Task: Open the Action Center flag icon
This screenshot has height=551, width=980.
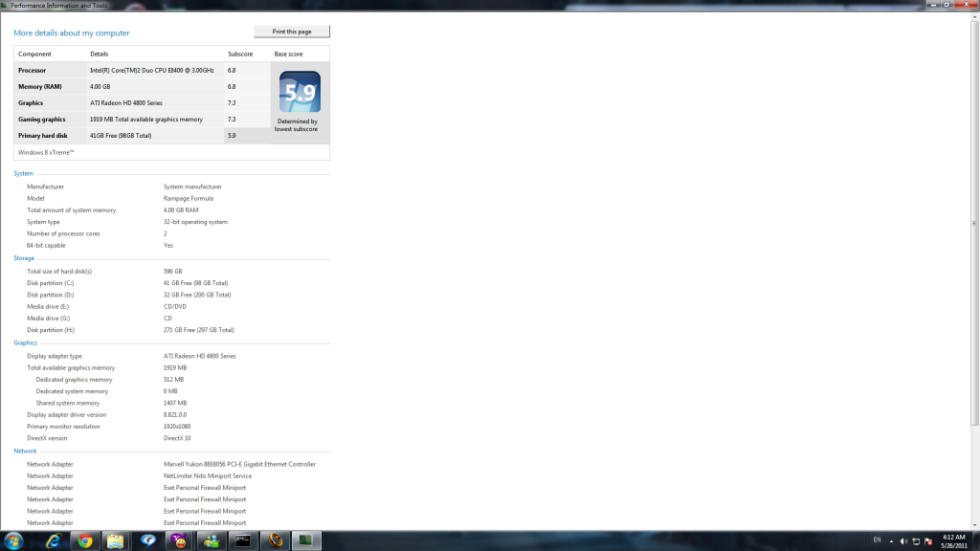Action: click(928, 540)
